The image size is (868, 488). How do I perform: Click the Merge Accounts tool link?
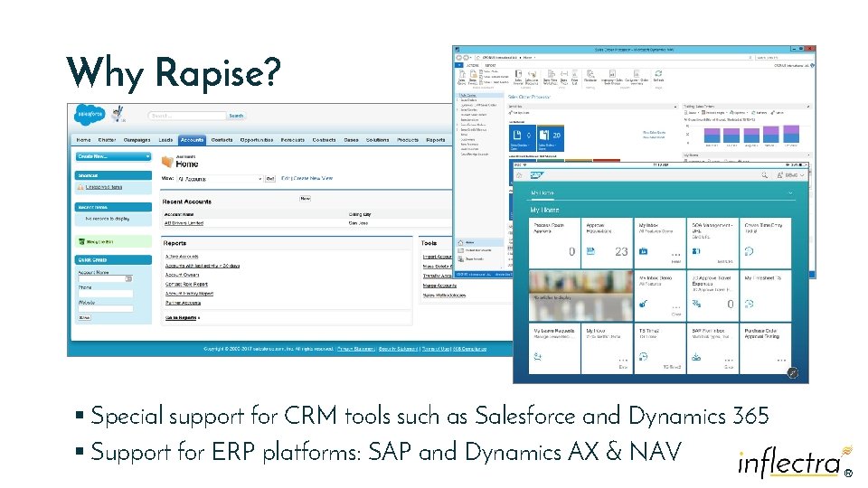pos(439,286)
